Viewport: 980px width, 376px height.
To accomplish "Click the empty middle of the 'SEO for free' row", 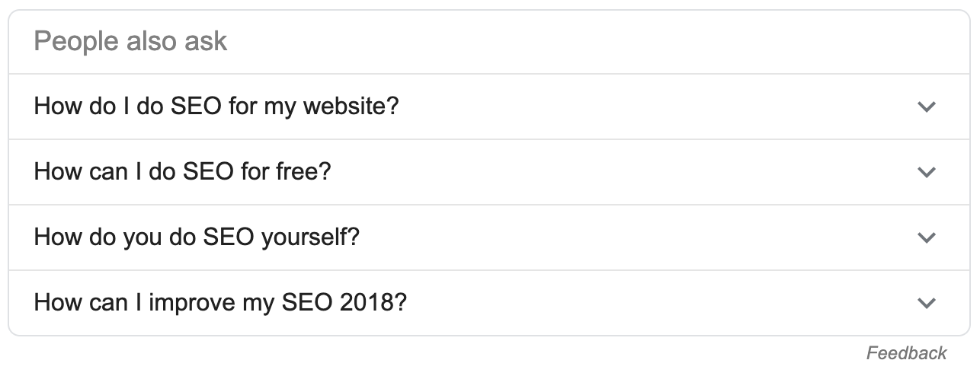I will point(610,172).
